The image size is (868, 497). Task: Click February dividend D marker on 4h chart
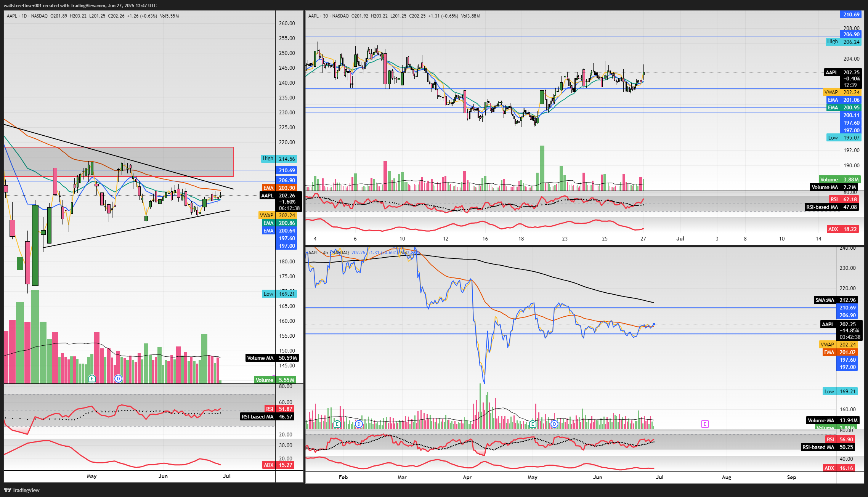pos(359,424)
